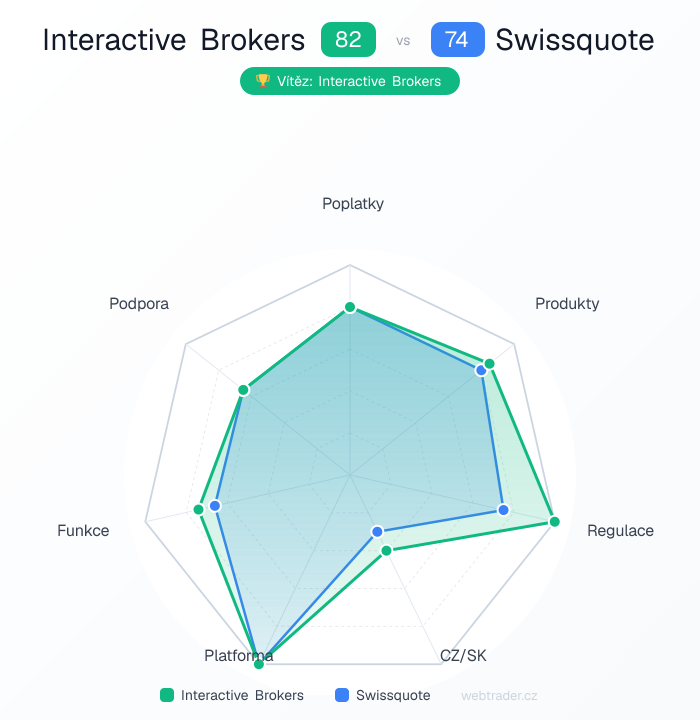This screenshot has width=700, height=720.
Task: Click the Podpora axis label
Action: pos(139,303)
